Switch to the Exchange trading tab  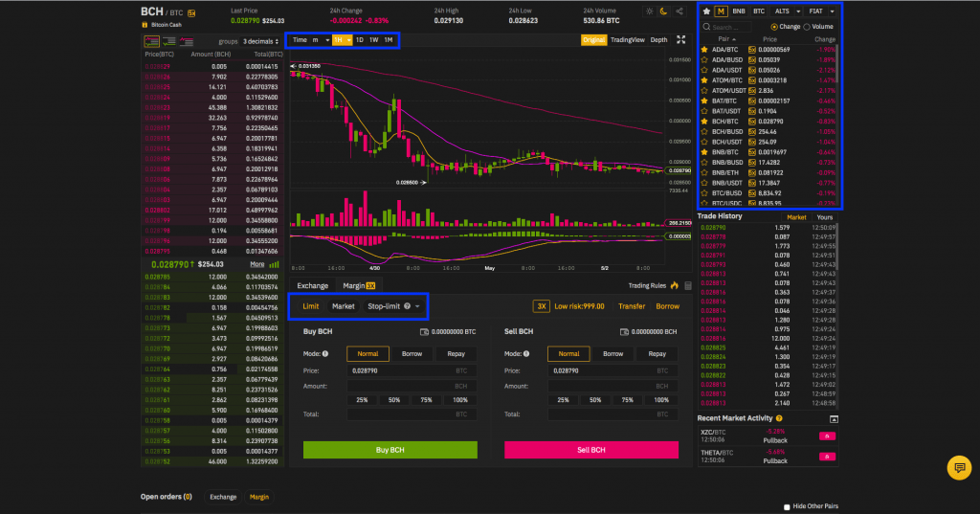coord(313,286)
